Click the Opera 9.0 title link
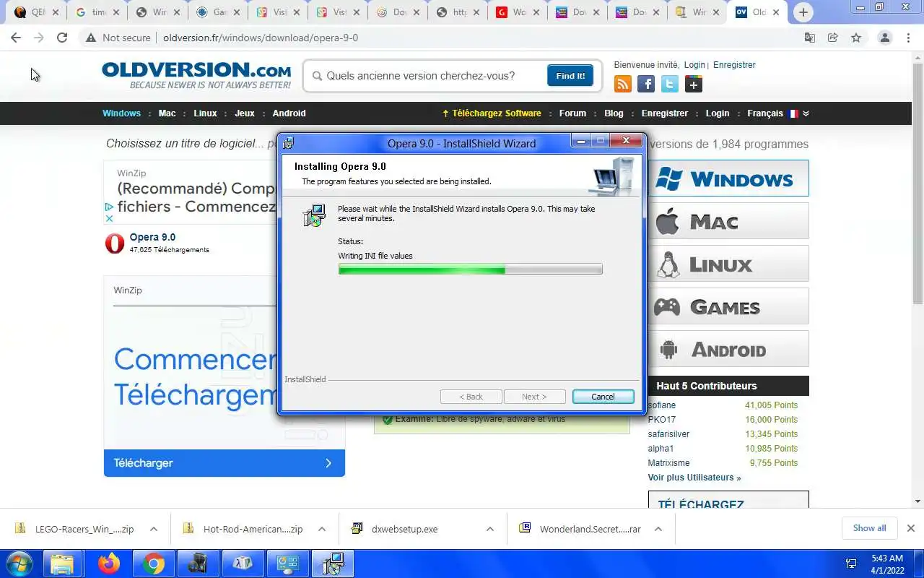This screenshot has height=578, width=924. pyautogui.click(x=152, y=237)
